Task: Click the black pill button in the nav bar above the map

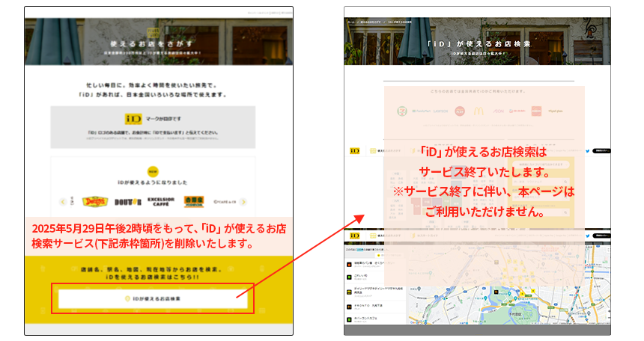Action: point(601,236)
